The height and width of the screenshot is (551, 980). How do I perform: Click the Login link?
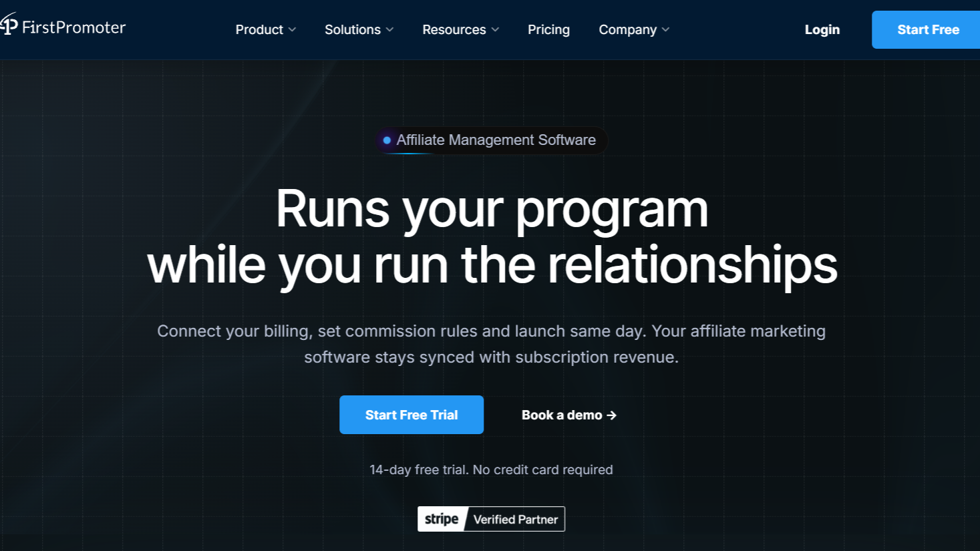(822, 29)
